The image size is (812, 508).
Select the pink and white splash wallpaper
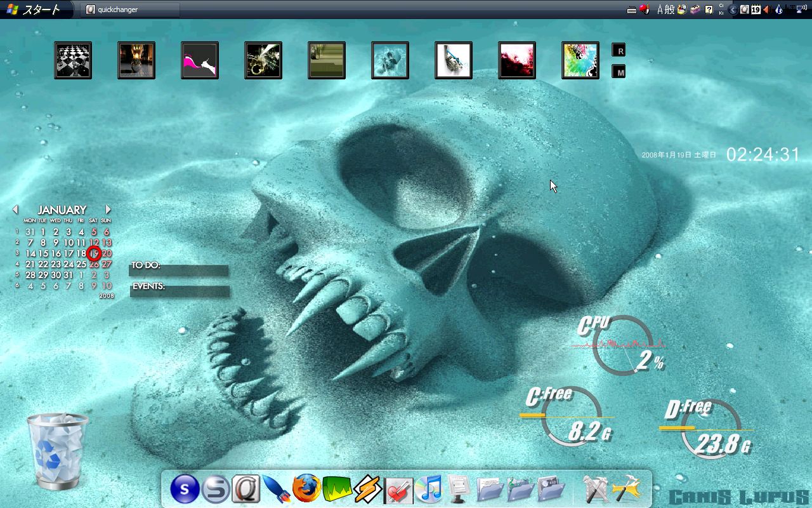tap(200, 60)
